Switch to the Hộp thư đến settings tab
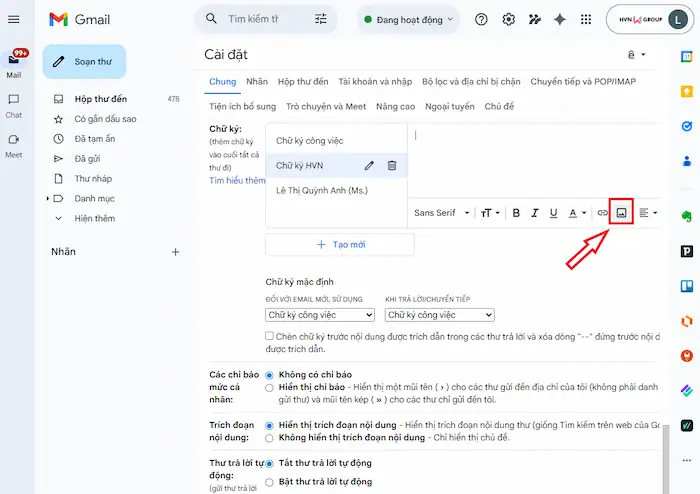Screen dimensions: 700x494 pos(303,81)
